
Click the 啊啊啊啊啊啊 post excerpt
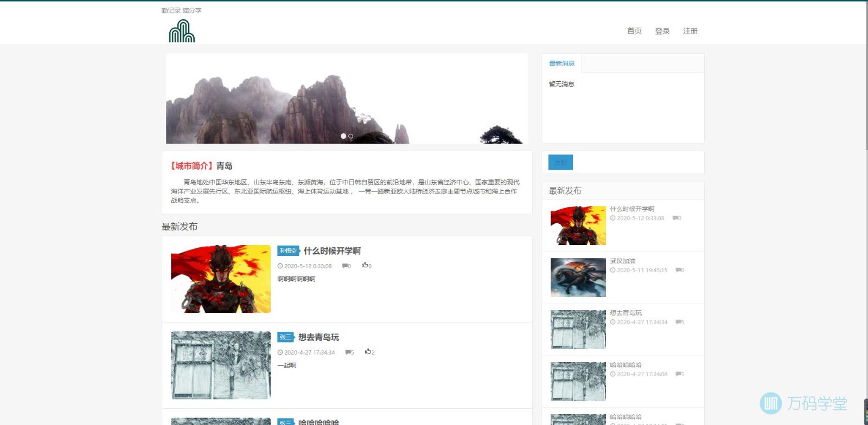(x=296, y=279)
